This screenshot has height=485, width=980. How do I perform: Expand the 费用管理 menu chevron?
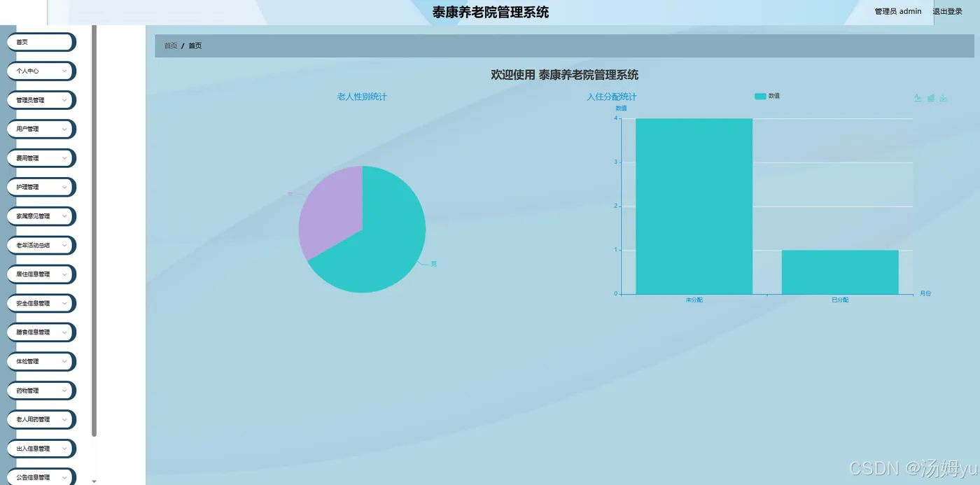(64, 158)
